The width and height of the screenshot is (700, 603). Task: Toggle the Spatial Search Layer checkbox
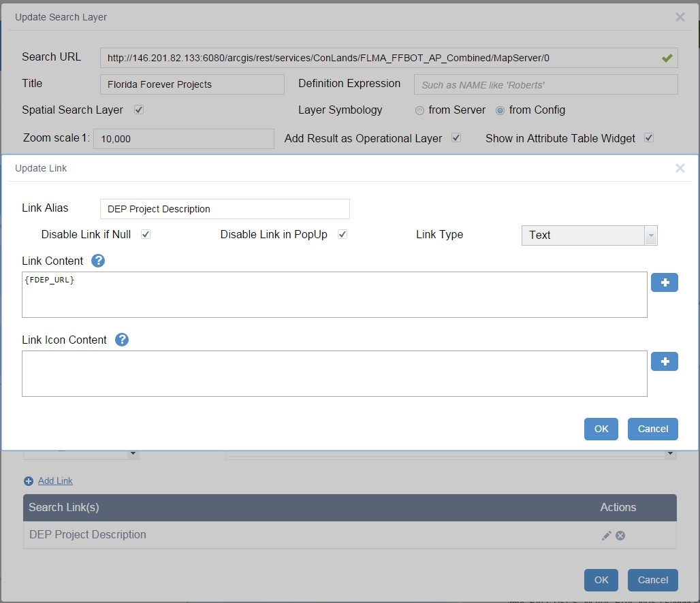pyautogui.click(x=139, y=110)
